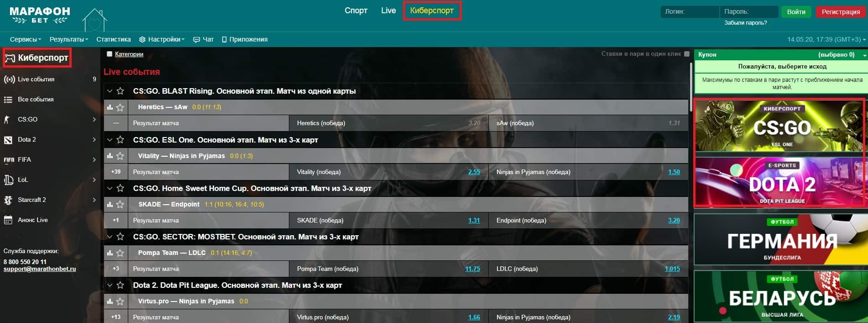Open the Сервисы dropdown menu
Image resolution: width=868 pixels, height=323 pixels.
26,39
